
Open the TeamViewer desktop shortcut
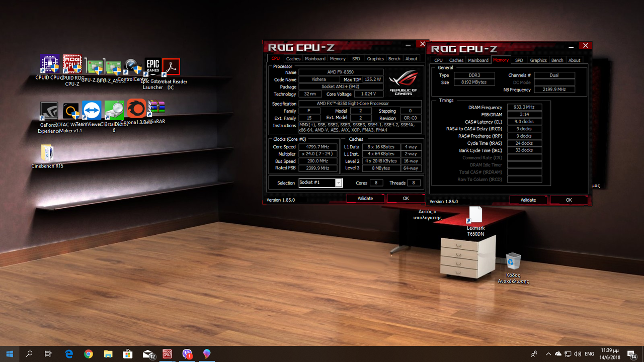coord(91,114)
